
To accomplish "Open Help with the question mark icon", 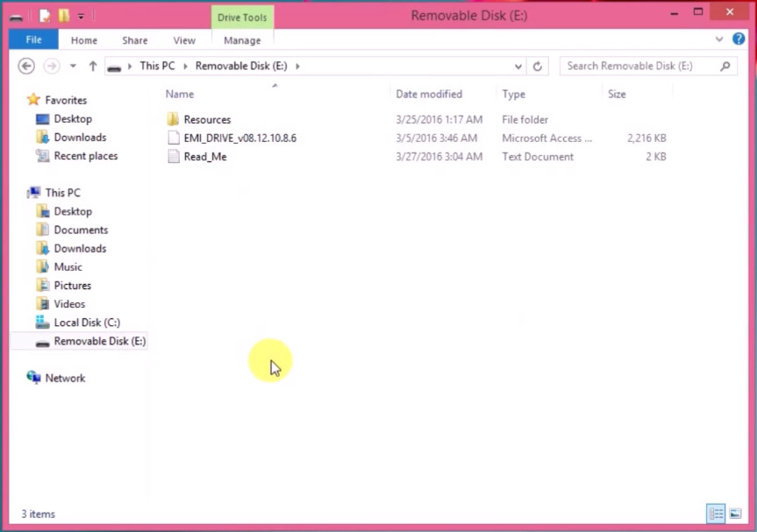I will pyautogui.click(x=739, y=39).
